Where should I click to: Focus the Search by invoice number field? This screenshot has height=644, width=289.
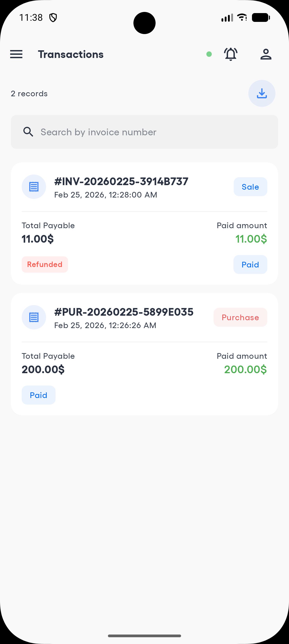[150, 132]
